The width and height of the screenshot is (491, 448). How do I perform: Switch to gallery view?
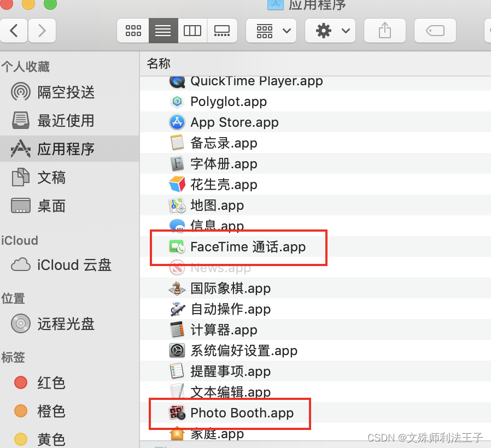click(222, 31)
